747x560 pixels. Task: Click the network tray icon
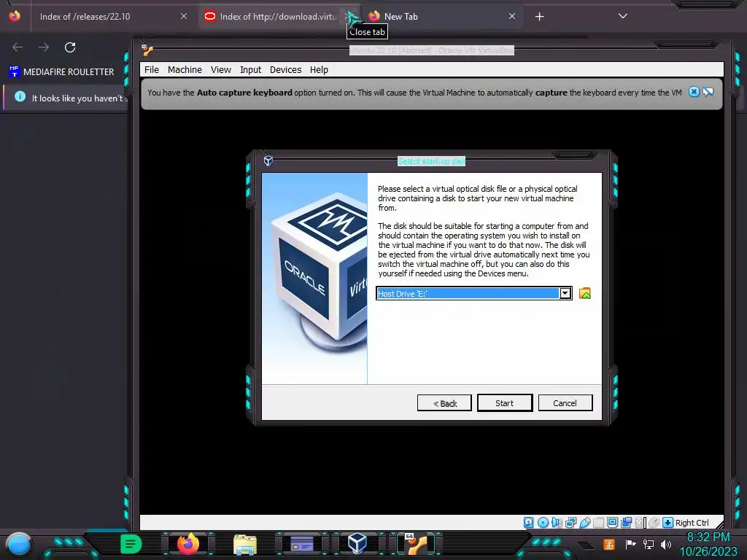tap(649, 544)
